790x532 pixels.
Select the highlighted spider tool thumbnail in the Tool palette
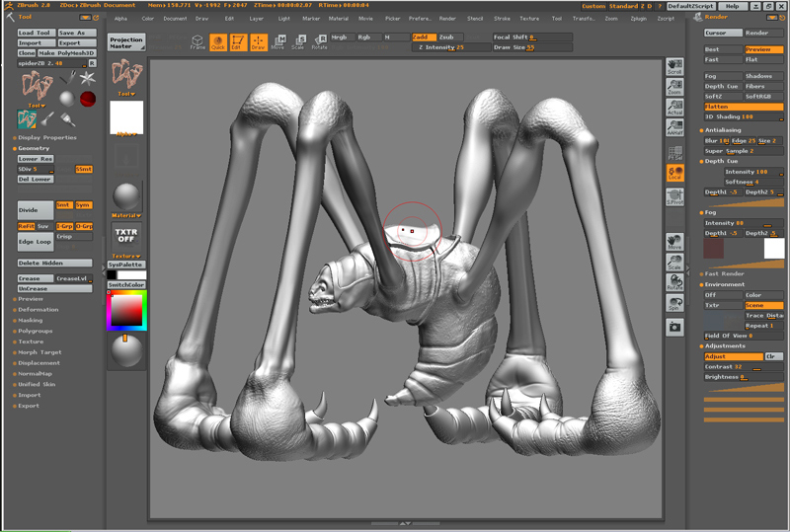(x=27, y=119)
